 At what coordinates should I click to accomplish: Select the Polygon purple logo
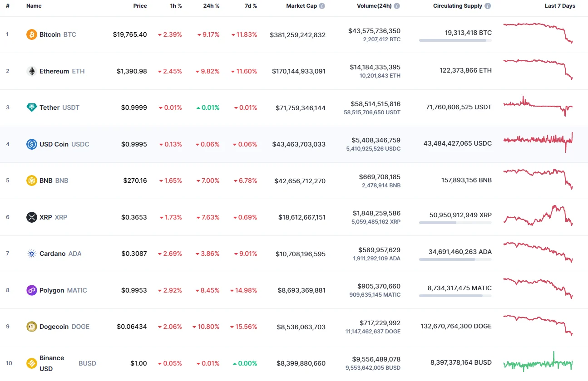pyautogui.click(x=31, y=290)
